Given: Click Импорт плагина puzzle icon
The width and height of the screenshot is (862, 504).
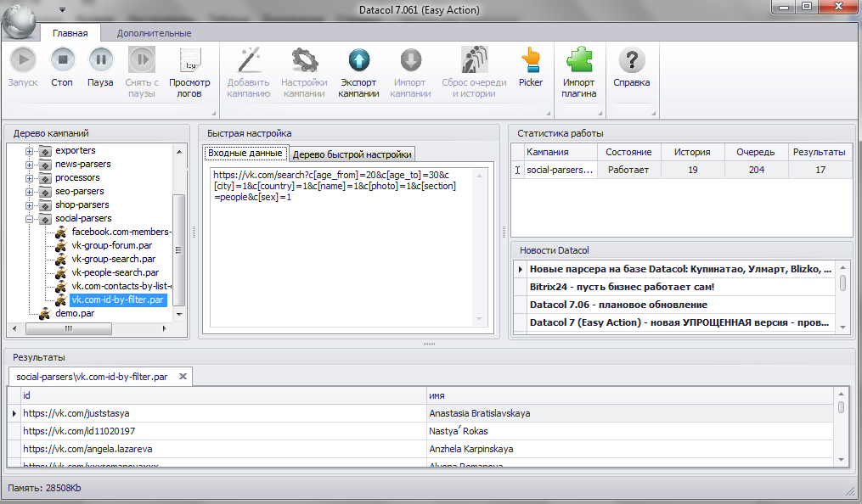Looking at the screenshot, I should click(x=579, y=60).
